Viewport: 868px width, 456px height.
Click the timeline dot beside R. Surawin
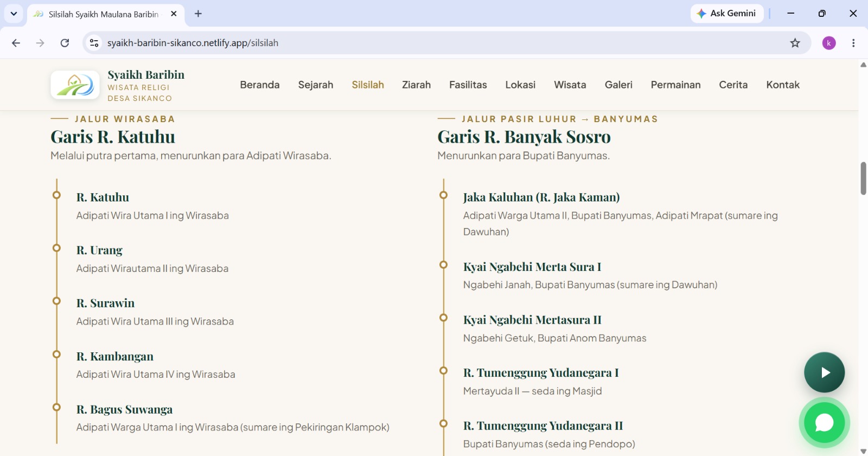tap(56, 301)
